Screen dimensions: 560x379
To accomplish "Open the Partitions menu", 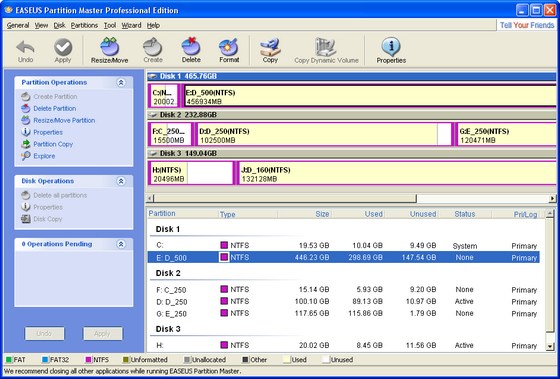I will click(x=84, y=25).
